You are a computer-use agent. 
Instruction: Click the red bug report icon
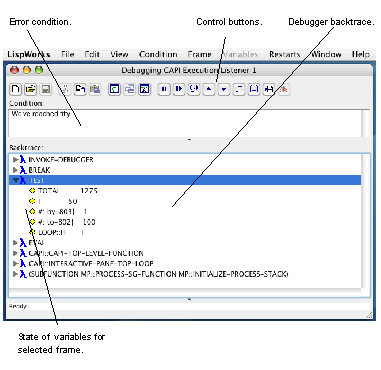(x=284, y=89)
